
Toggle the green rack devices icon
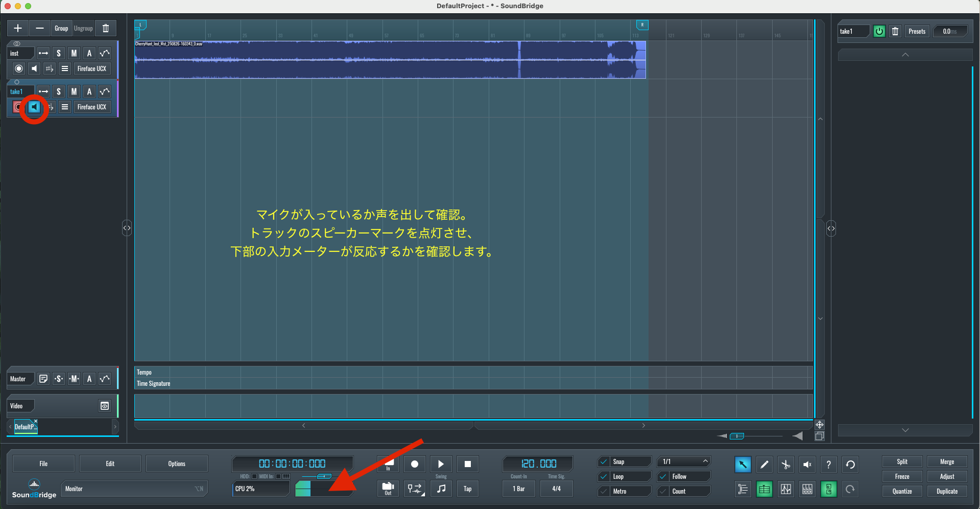[x=828, y=489]
